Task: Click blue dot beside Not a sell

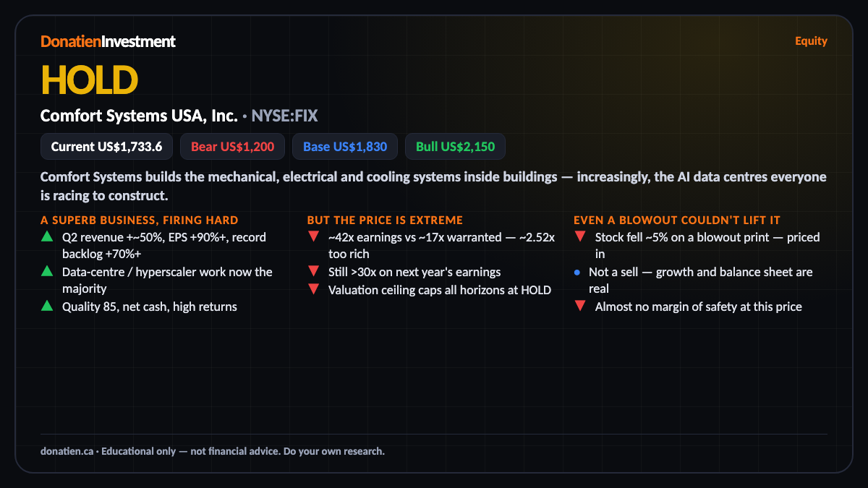Action: coord(577,273)
